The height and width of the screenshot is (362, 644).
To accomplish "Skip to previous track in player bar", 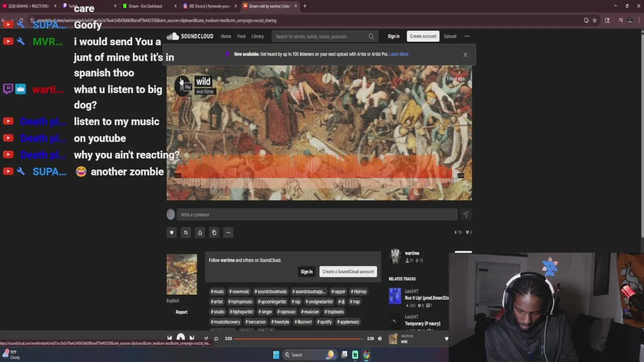I will coord(170,338).
